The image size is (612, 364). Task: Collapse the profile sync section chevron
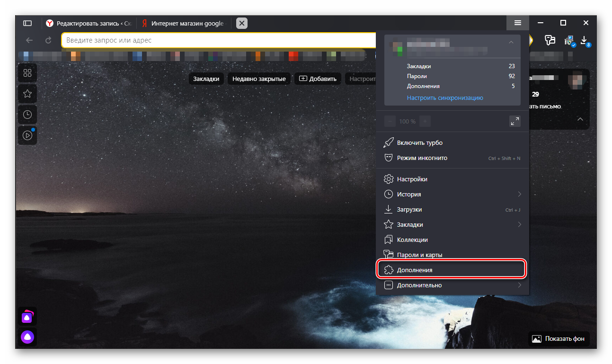pyautogui.click(x=511, y=43)
